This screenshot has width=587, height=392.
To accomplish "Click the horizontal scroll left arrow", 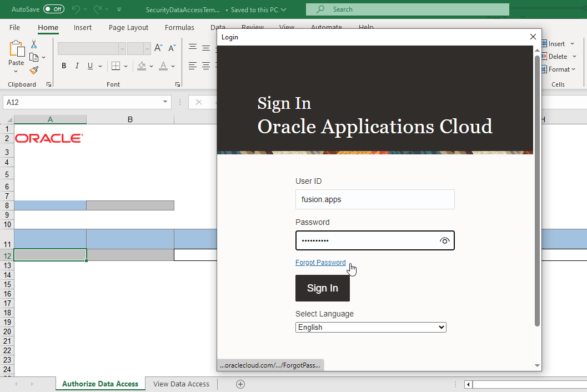I will coord(468,384).
